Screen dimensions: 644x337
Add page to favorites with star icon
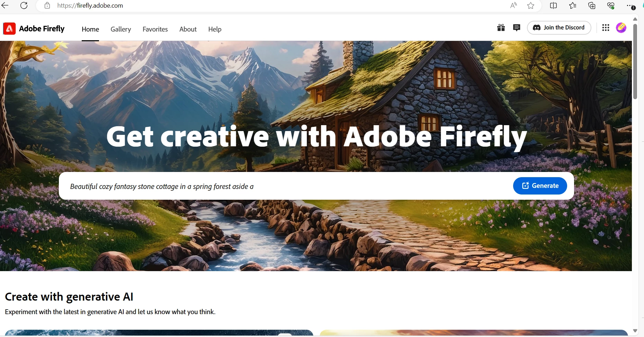(x=531, y=6)
